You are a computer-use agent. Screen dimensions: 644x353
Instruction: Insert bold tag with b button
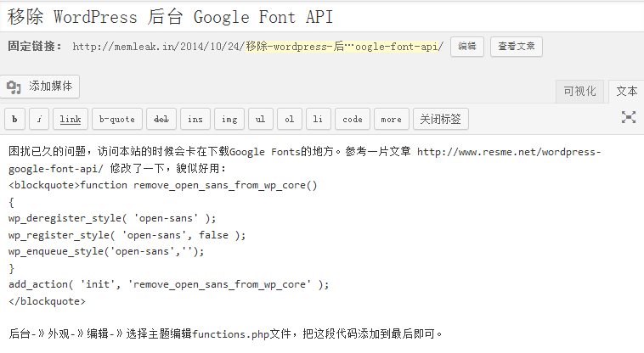14,119
